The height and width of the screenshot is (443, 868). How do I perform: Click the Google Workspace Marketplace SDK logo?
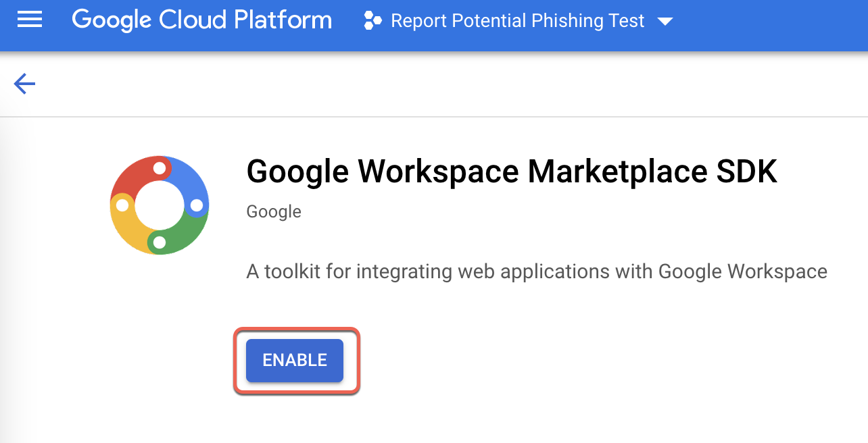click(x=160, y=205)
